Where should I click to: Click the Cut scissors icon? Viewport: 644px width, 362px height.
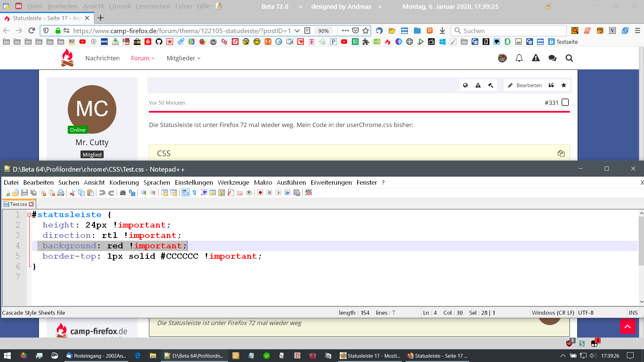(72, 193)
